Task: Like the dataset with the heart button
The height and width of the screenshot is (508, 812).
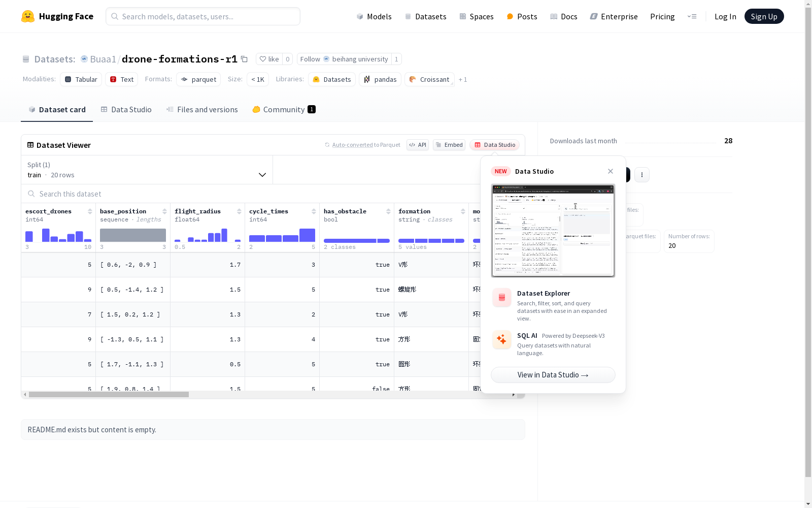Action: pyautogui.click(x=269, y=59)
